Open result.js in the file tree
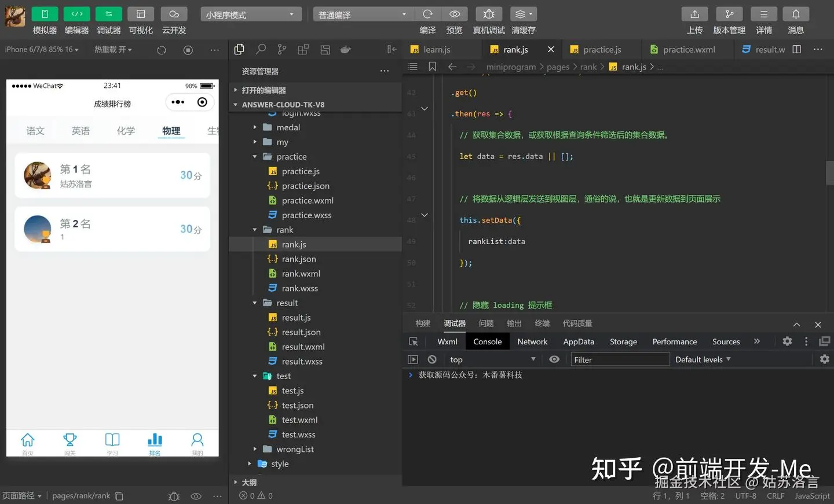 coord(296,318)
